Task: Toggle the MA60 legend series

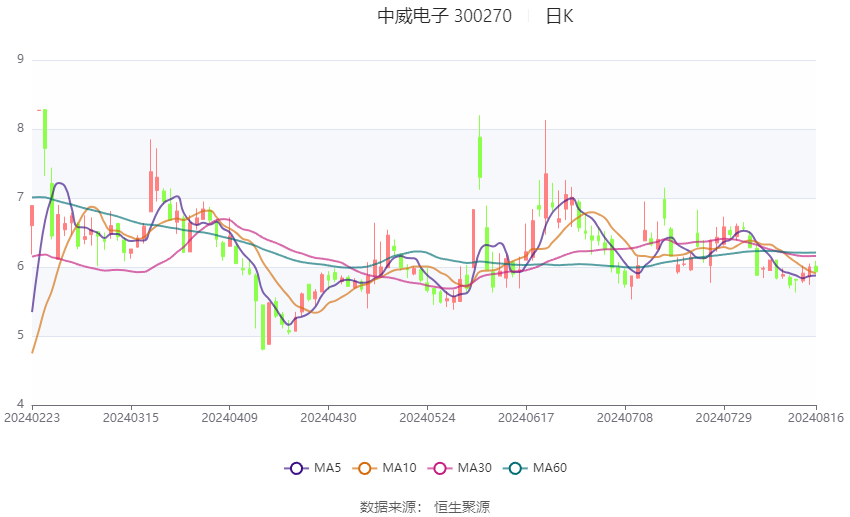Action: (535, 468)
